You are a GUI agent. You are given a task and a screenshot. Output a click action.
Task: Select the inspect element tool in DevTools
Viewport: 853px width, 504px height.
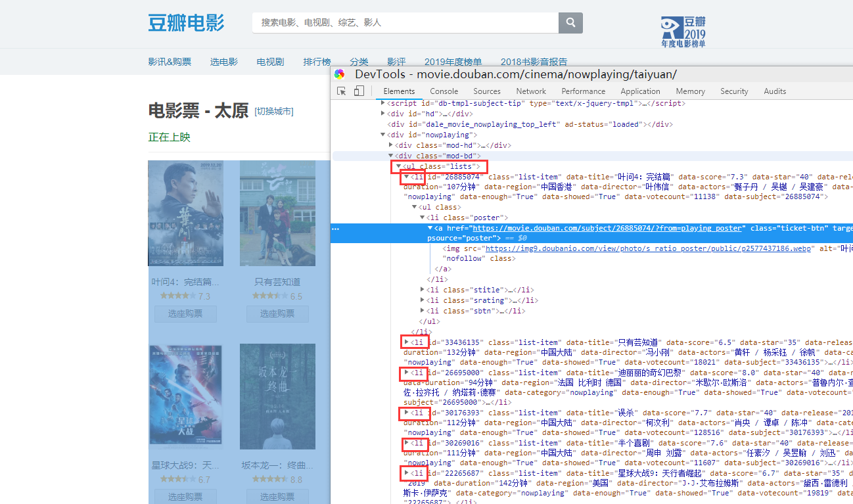[341, 91]
